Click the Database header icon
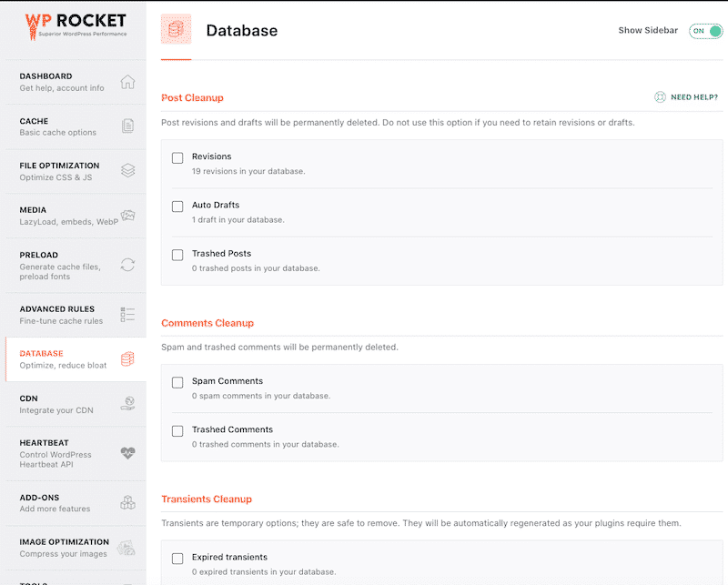This screenshot has height=585, width=728. (176, 30)
